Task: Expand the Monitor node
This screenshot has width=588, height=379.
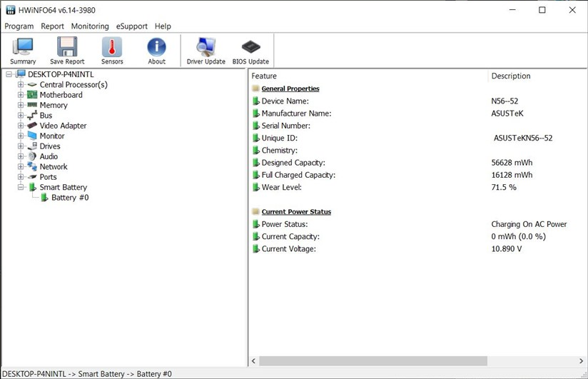Action: click(x=21, y=136)
